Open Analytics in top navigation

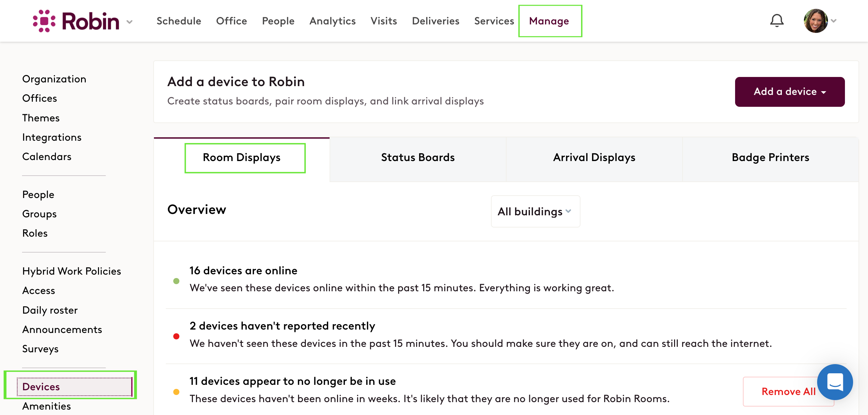[332, 21]
